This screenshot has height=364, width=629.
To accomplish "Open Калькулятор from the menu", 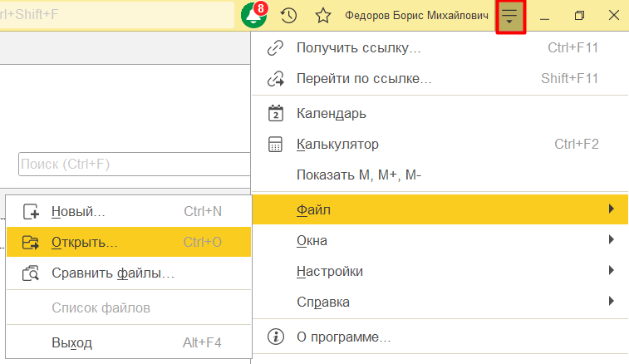I will (440, 144).
